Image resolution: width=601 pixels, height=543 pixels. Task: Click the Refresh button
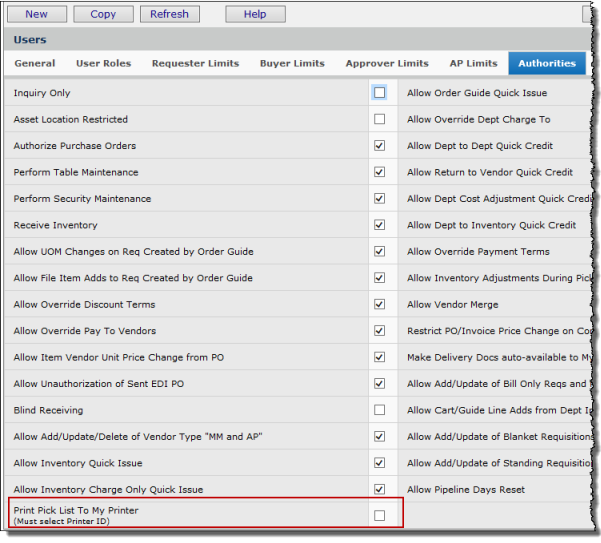(x=169, y=14)
